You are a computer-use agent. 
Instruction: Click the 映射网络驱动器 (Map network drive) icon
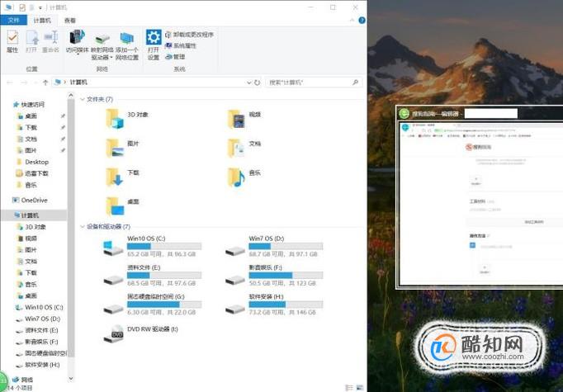(x=102, y=45)
